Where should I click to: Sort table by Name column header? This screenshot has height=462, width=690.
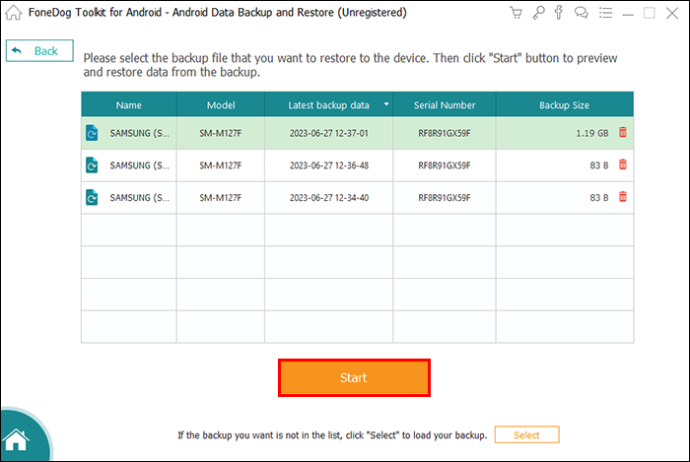point(128,105)
